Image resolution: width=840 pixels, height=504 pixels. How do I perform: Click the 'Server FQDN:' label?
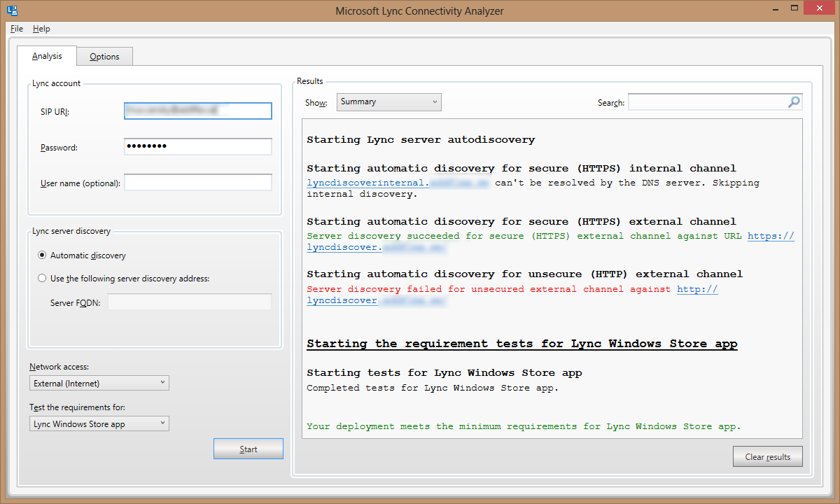[x=76, y=303]
